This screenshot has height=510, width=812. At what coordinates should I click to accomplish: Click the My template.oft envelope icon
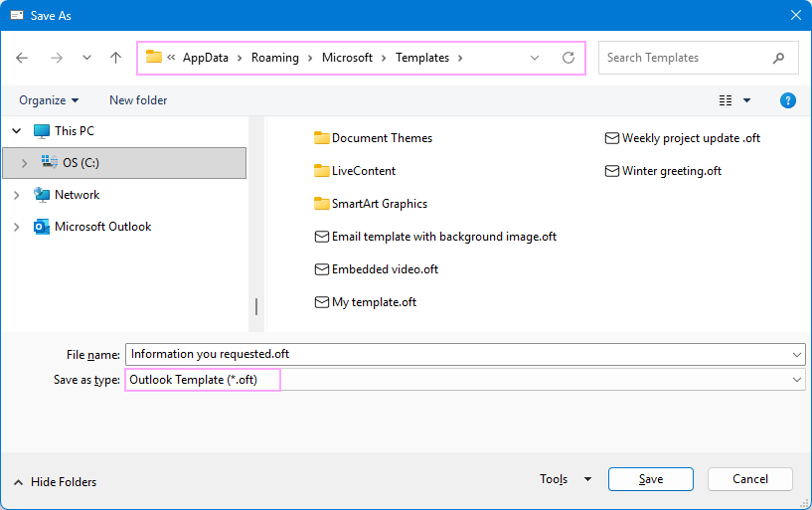pyautogui.click(x=322, y=302)
